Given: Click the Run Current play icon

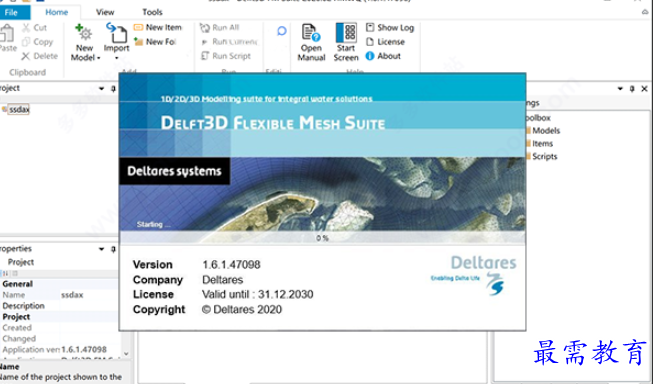Looking at the screenshot, I should (x=205, y=42).
